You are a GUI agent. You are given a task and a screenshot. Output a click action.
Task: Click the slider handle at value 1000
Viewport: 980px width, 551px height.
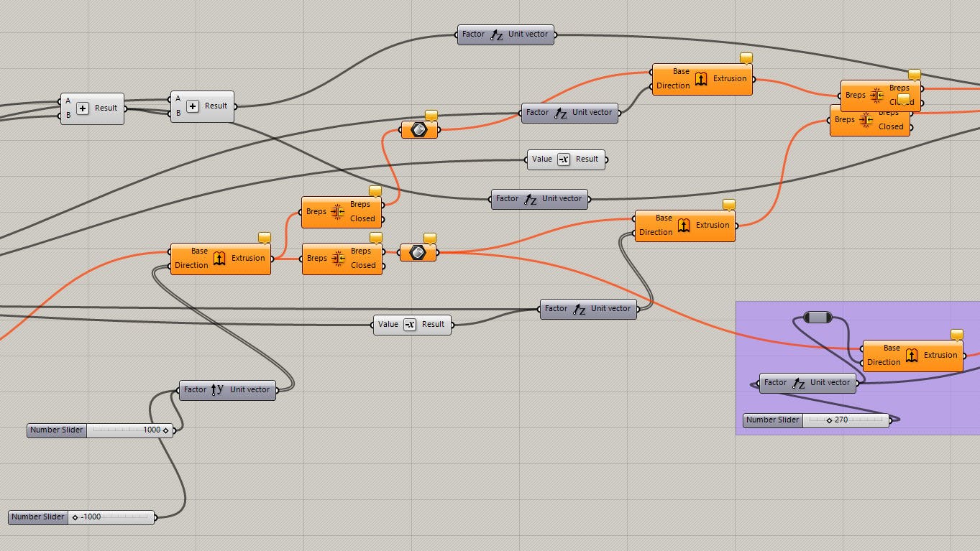point(166,430)
